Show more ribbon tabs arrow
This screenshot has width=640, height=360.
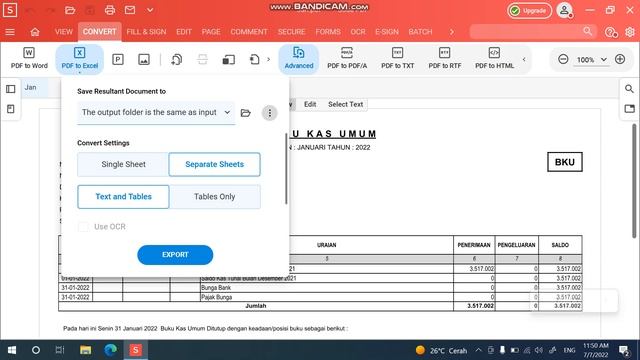click(451, 32)
